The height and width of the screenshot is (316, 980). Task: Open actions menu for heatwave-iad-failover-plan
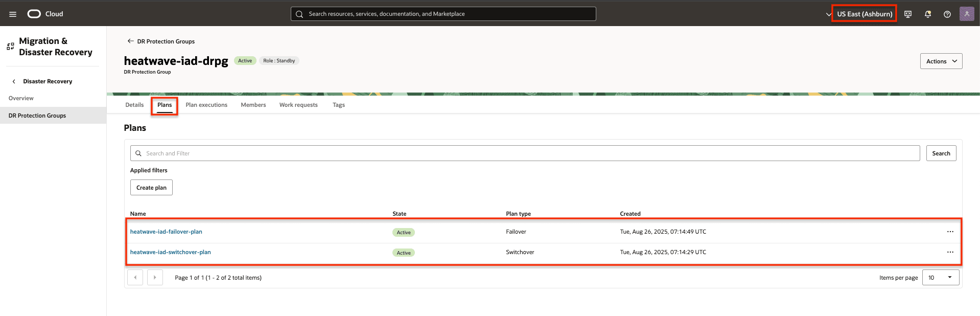click(x=950, y=232)
